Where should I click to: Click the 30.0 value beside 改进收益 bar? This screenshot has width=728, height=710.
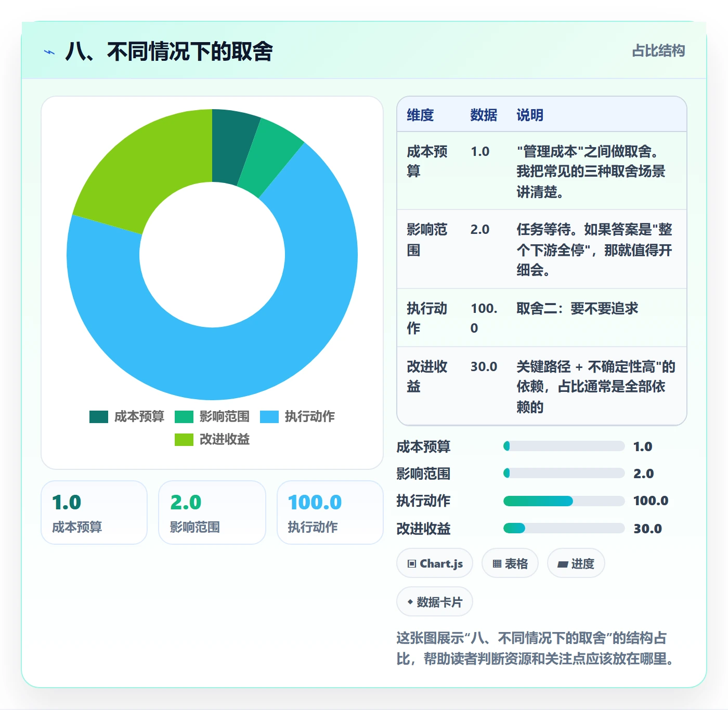647,529
